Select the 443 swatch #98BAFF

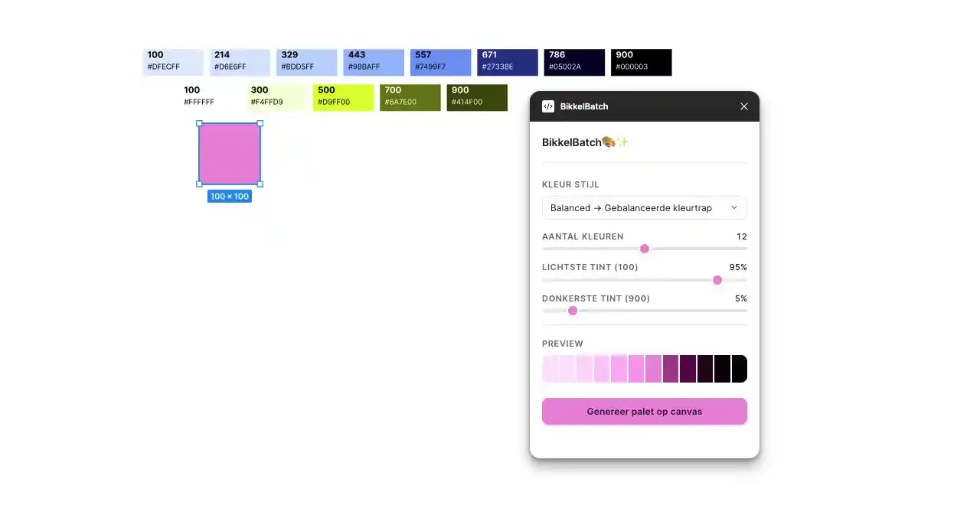[x=374, y=62]
